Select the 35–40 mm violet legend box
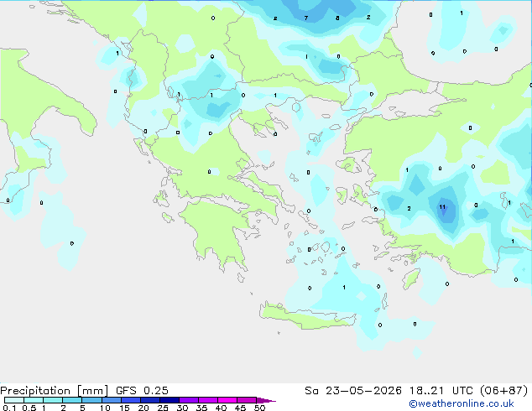532x411 pixels. 208,400
